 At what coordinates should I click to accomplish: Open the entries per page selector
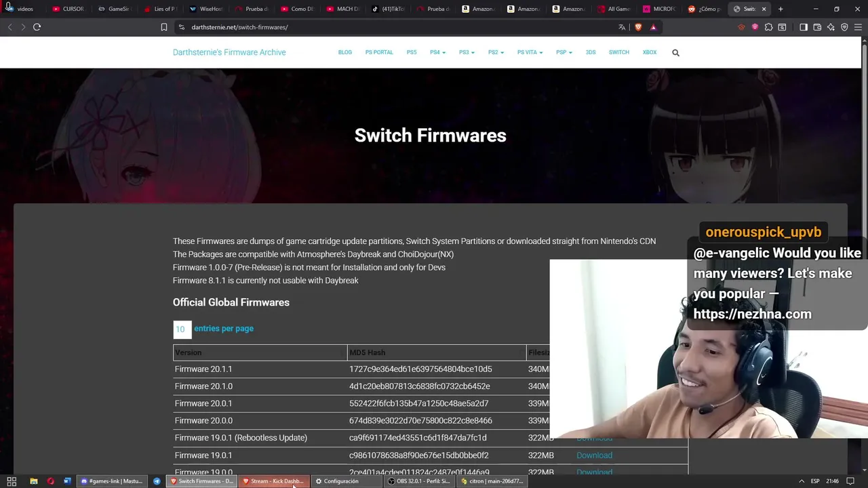(182, 329)
